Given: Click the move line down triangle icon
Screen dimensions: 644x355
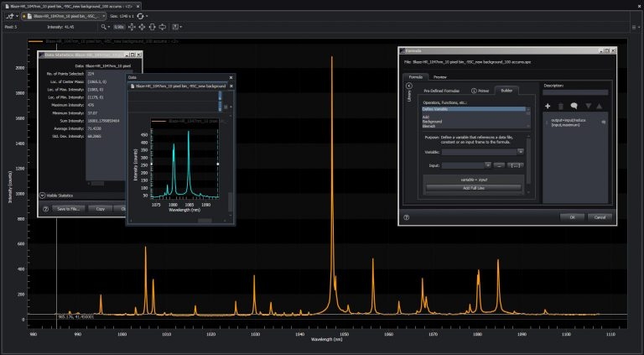Looking at the screenshot, I should click(x=588, y=107).
